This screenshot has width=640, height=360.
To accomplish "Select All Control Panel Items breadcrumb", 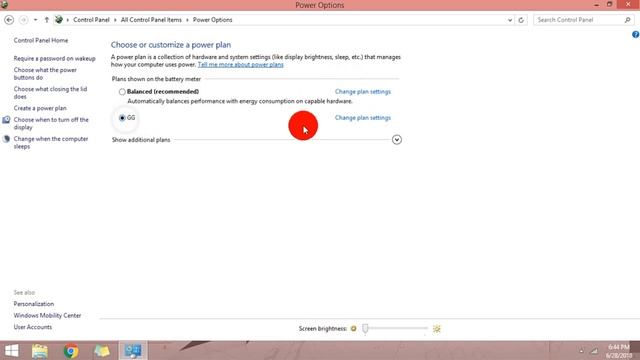I will (151, 20).
